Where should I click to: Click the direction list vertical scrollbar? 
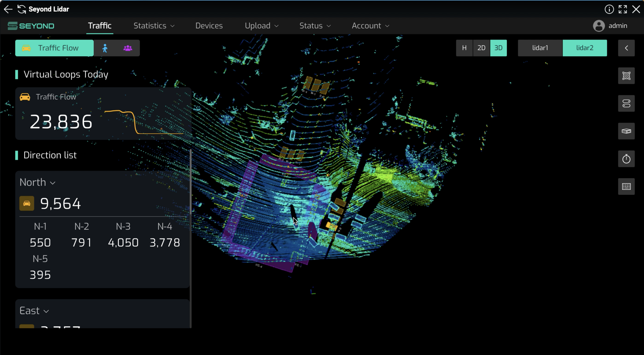[191, 182]
